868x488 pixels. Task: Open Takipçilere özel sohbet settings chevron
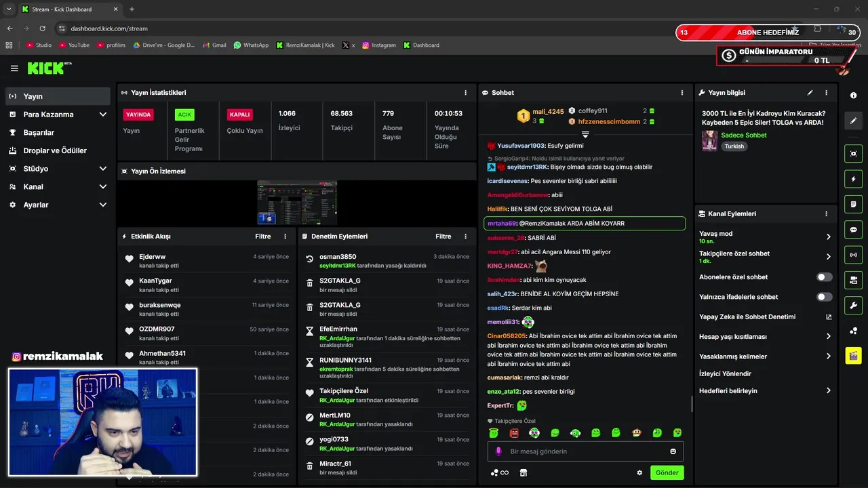point(828,257)
